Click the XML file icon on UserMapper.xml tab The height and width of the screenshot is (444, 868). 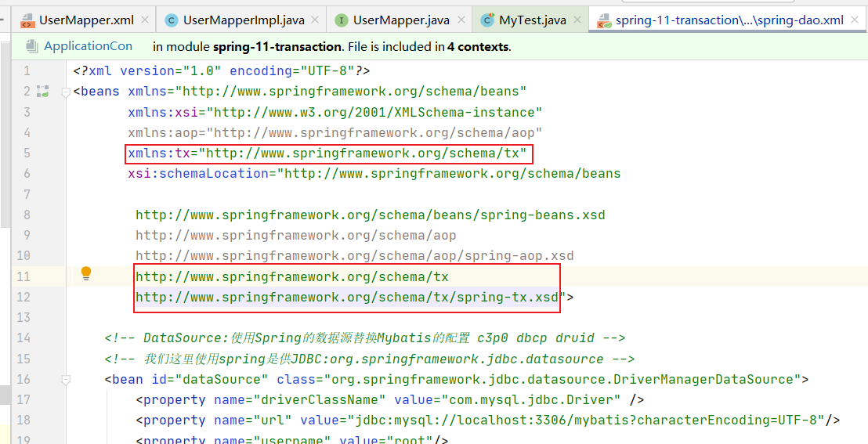[x=27, y=20]
